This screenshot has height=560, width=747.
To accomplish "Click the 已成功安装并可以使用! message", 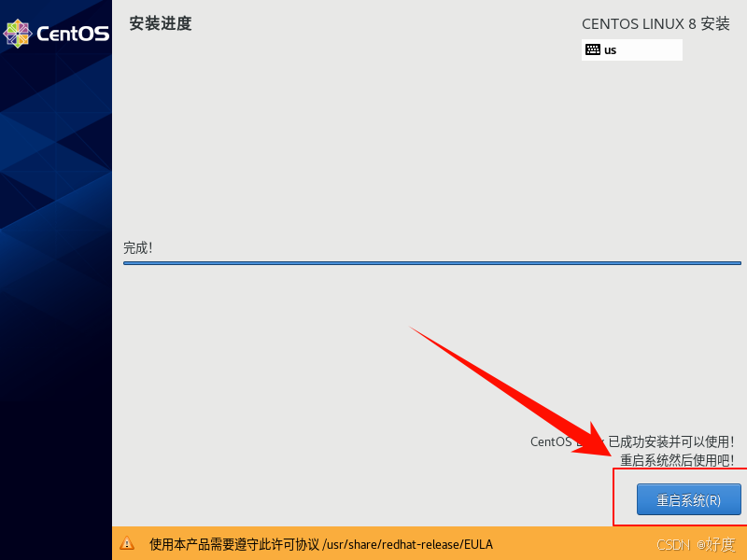I will [671, 441].
